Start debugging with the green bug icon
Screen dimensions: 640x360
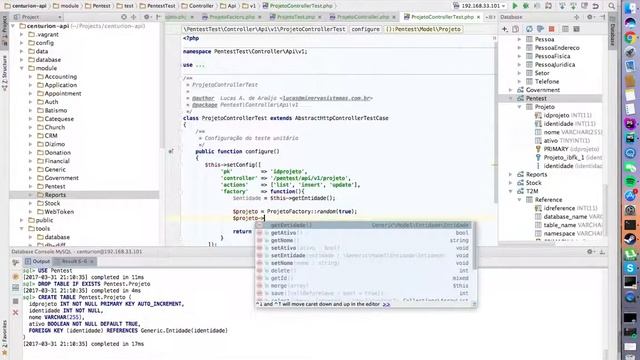coord(526,6)
